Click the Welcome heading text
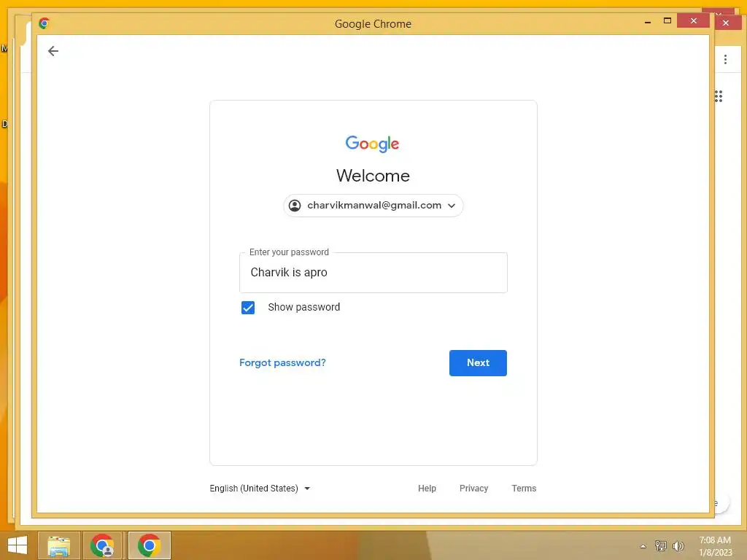This screenshot has width=747, height=560. 373,176
